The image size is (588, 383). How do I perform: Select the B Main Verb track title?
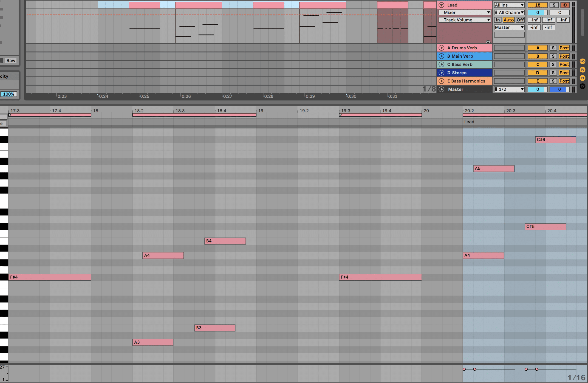tap(460, 56)
